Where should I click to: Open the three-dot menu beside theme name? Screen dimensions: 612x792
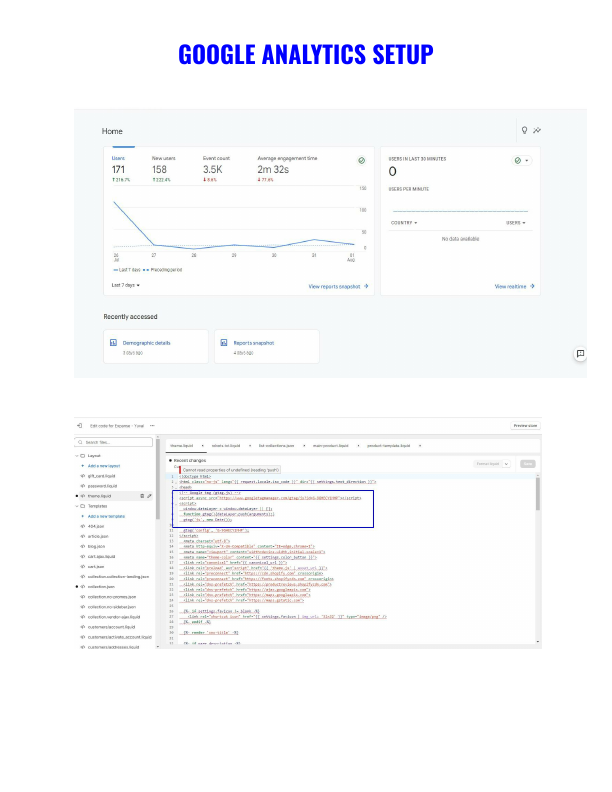pyautogui.click(x=152, y=426)
